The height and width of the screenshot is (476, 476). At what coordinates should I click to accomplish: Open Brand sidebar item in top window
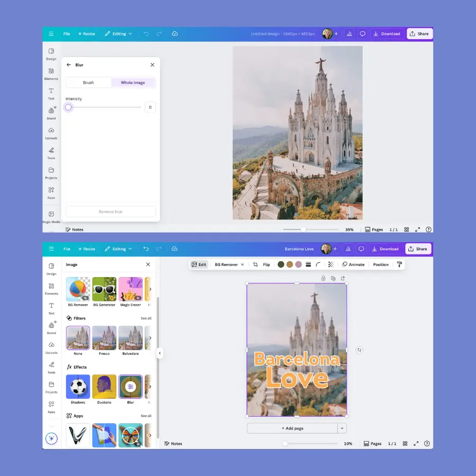(51, 113)
